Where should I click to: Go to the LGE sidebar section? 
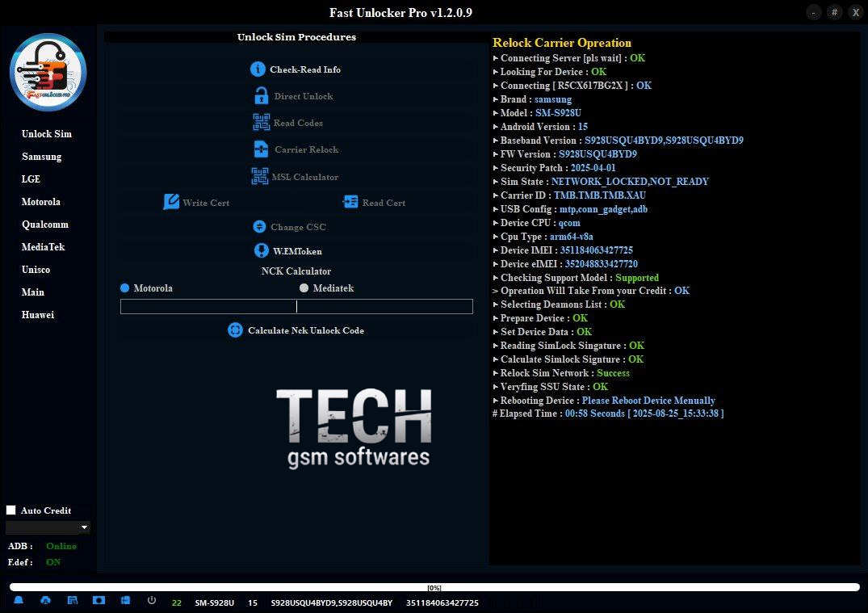[31, 178]
